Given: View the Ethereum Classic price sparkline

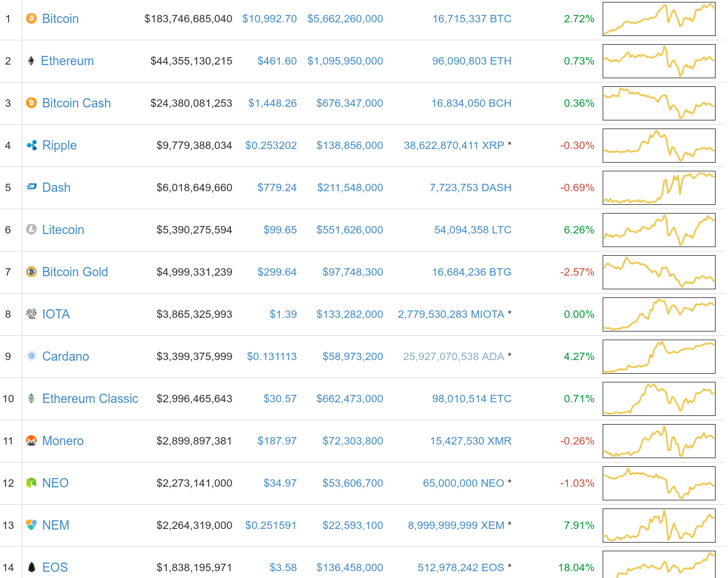Looking at the screenshot, I should point(659,399).
